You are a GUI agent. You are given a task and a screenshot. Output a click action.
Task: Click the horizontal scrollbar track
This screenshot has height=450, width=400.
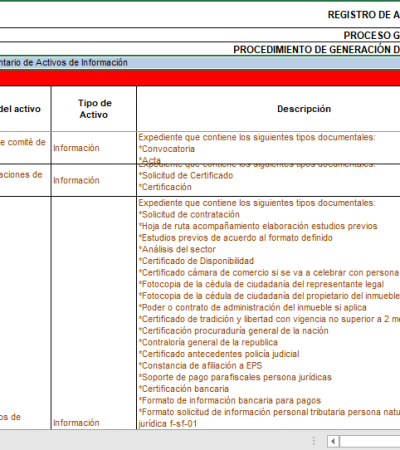(370, 441)
